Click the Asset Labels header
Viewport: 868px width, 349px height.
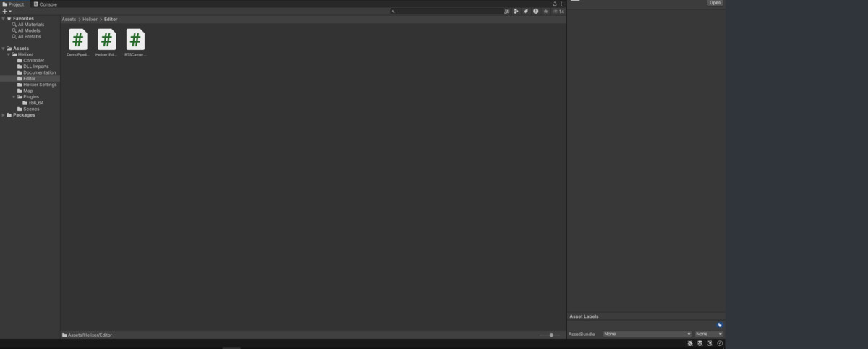click(x=584, y=316)
